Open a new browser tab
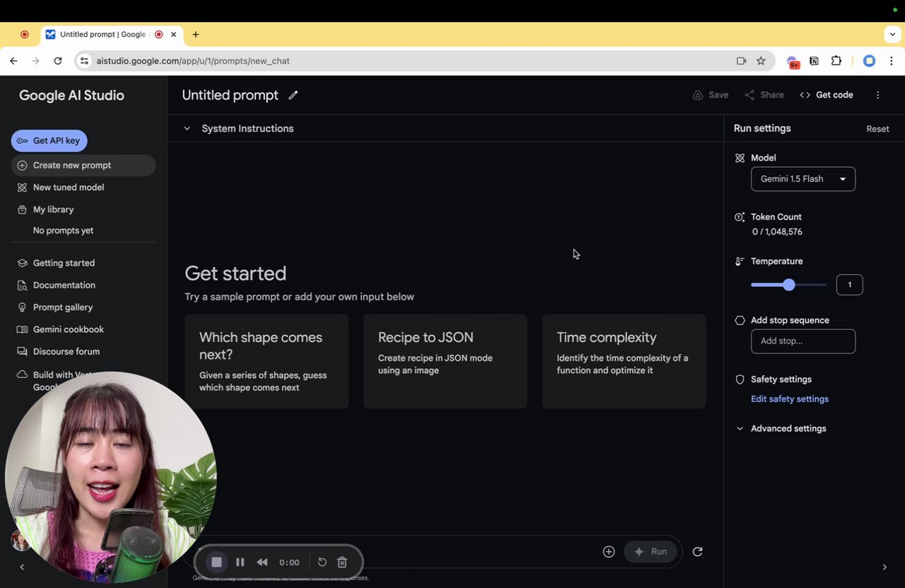Image resolution: width=905 pixels, height=588 pixels. tap(196, 34)
